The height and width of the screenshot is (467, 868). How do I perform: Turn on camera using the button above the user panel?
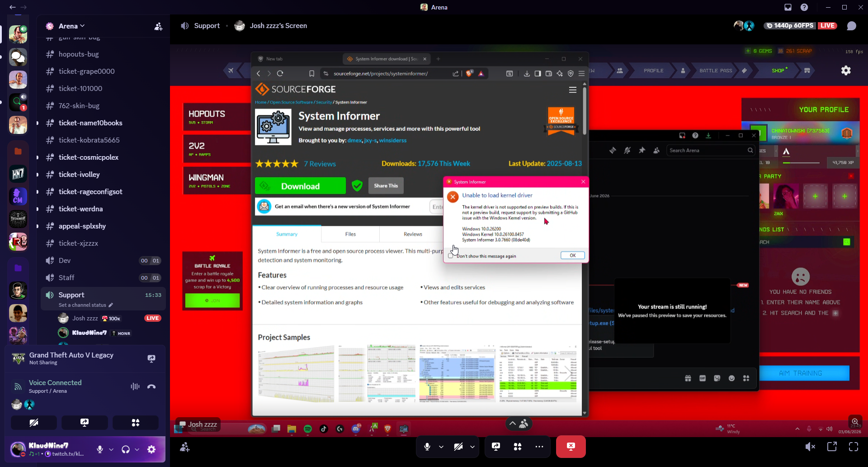[x=34, y=423]
